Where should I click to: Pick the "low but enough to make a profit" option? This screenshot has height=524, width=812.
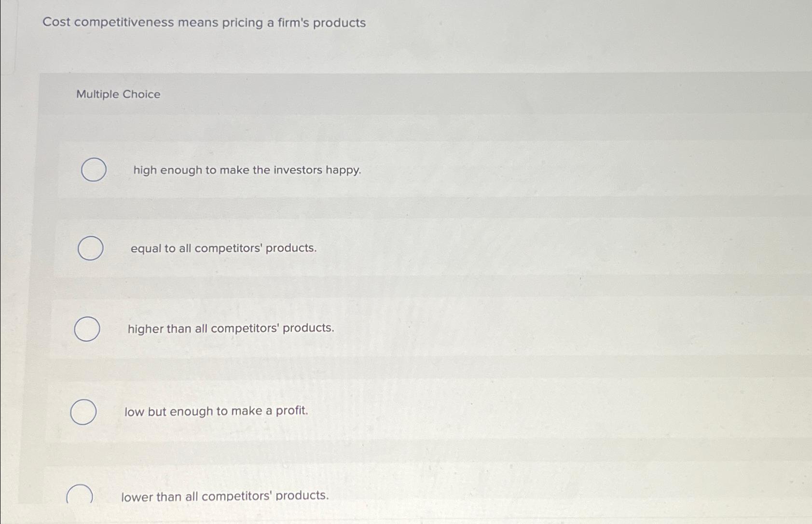83,412
